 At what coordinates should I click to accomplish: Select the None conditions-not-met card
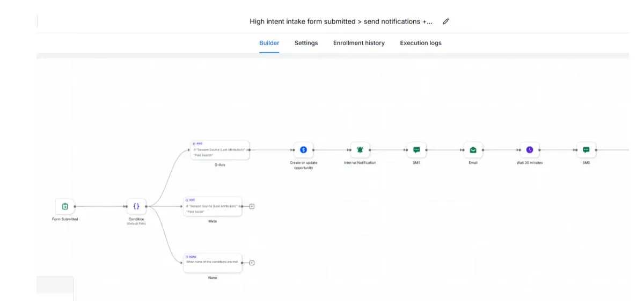click(213, 263)
